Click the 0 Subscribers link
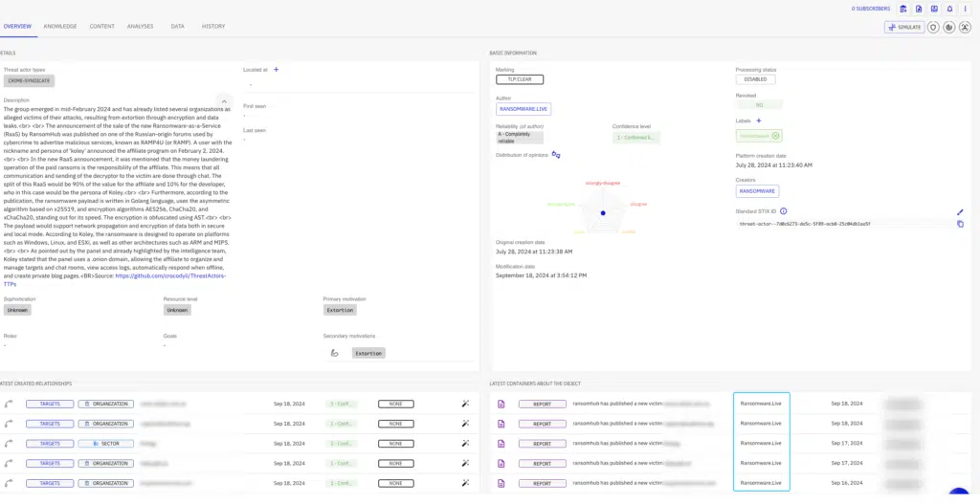The height and width of the screenshot is (504, 980). pyautogui.click(x=871, y=9)
